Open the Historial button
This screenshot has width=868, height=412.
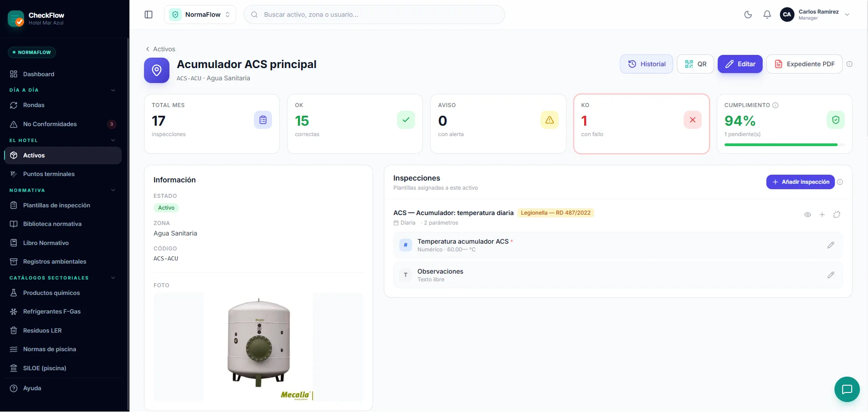[x=646, y=64]
